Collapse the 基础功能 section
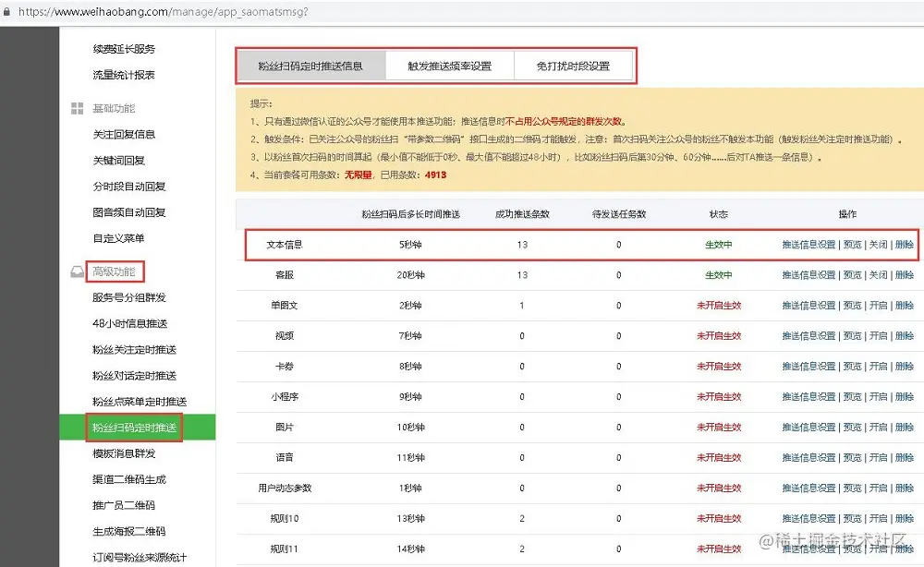 tap(113, 108)
